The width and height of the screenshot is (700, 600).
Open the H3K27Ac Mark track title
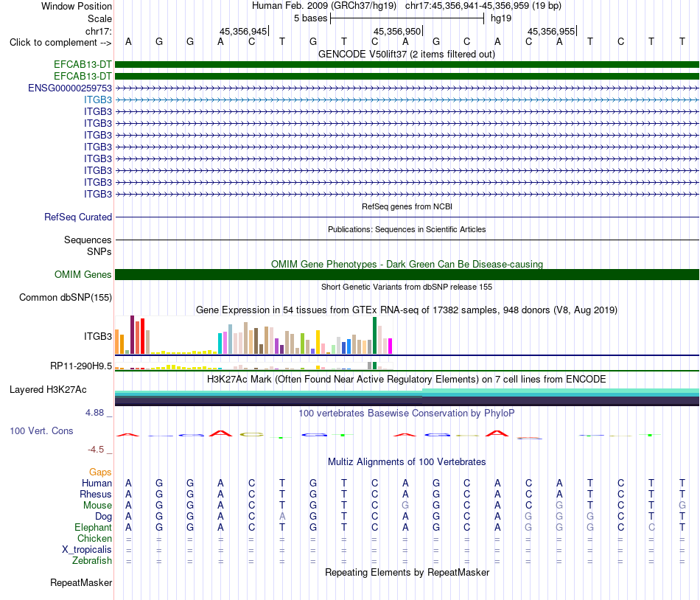click(x=406, y=379)
